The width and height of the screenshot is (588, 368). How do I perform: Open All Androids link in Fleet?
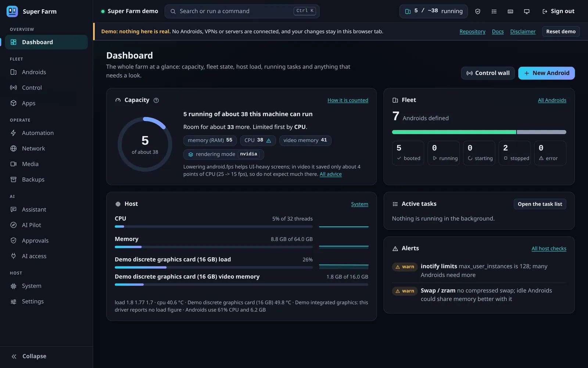click(x=552, y=100)
